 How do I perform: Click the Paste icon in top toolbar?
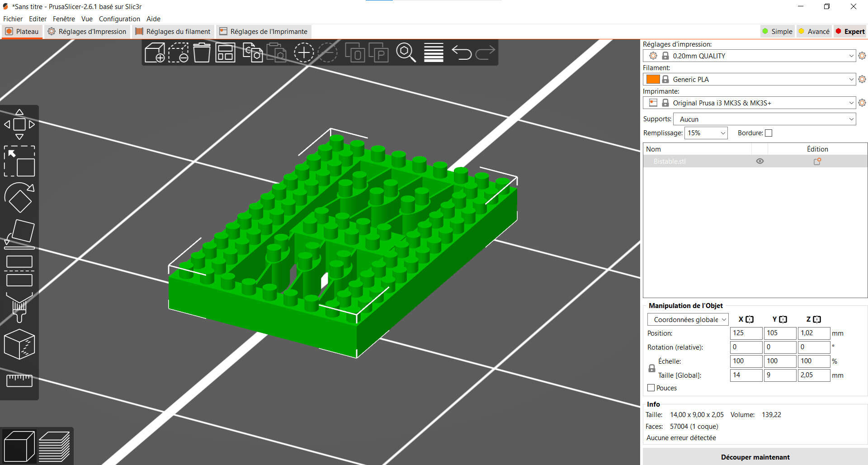pos(276,53)
